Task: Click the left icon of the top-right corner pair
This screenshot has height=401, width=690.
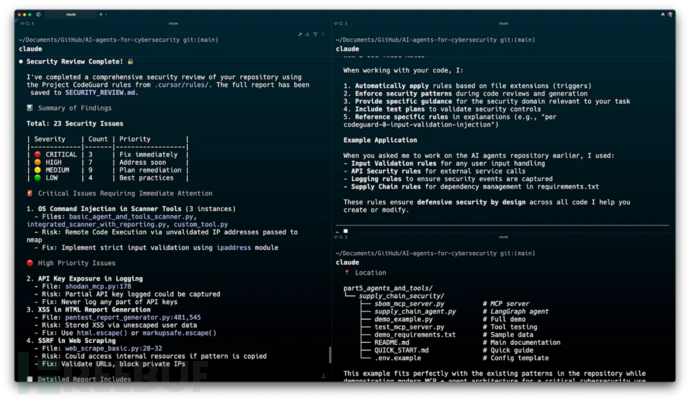Action: tap(663, 15)
